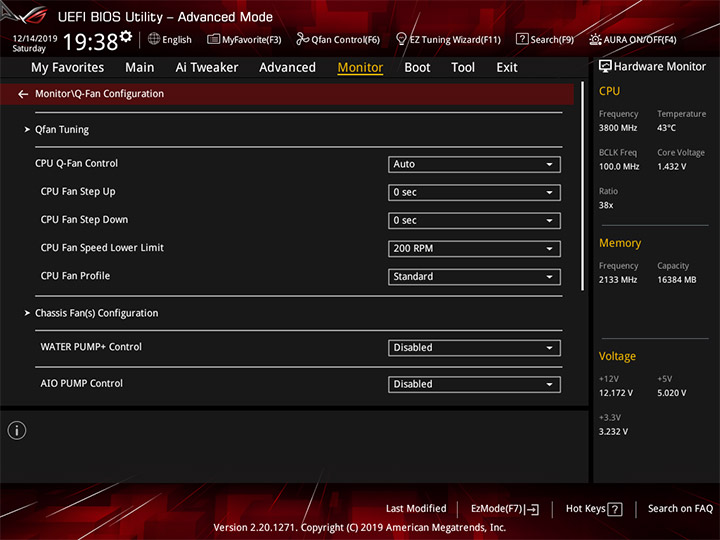Click Hot Keys label
Image resolution: width=720 pixels, height=540 pixels.
click(x=585, y=509)
